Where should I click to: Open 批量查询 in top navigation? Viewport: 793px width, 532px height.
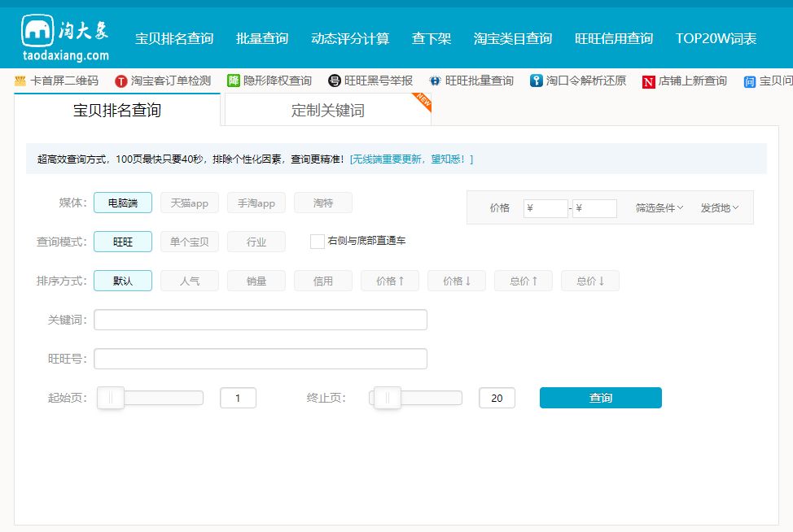coord(262,38)
